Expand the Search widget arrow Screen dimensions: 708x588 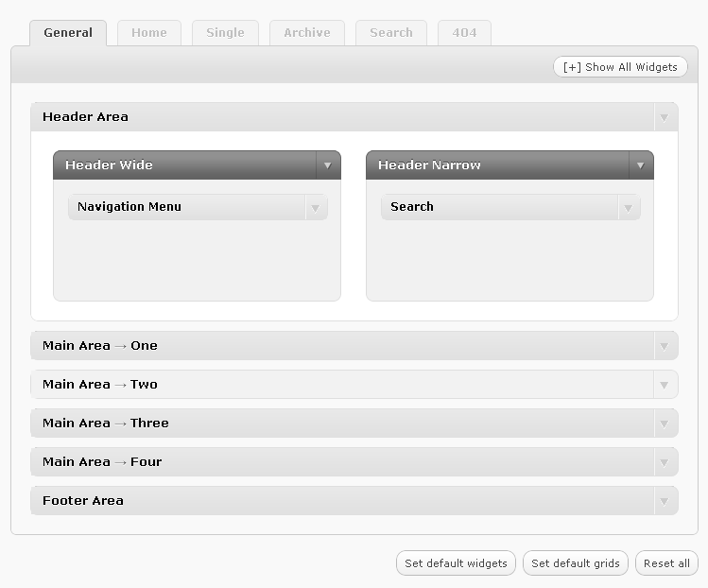click(x=628, y=208)
